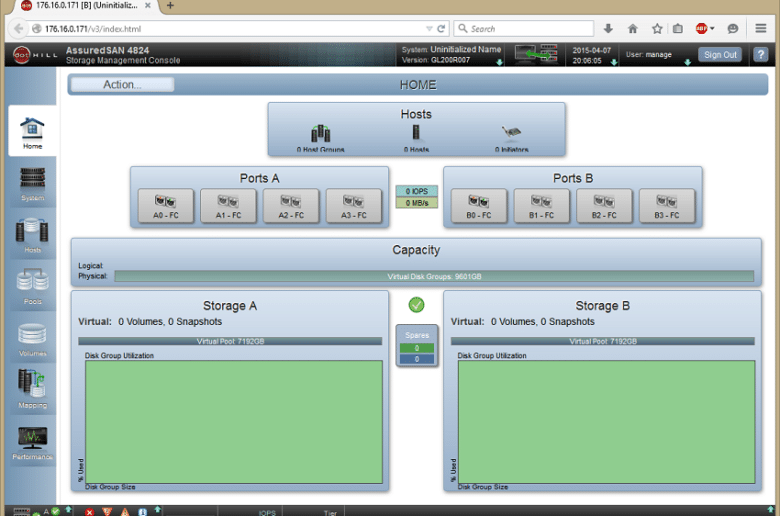Expand the footer events panel arrow
Screen dimensions: 780x516
coord(158,510)
